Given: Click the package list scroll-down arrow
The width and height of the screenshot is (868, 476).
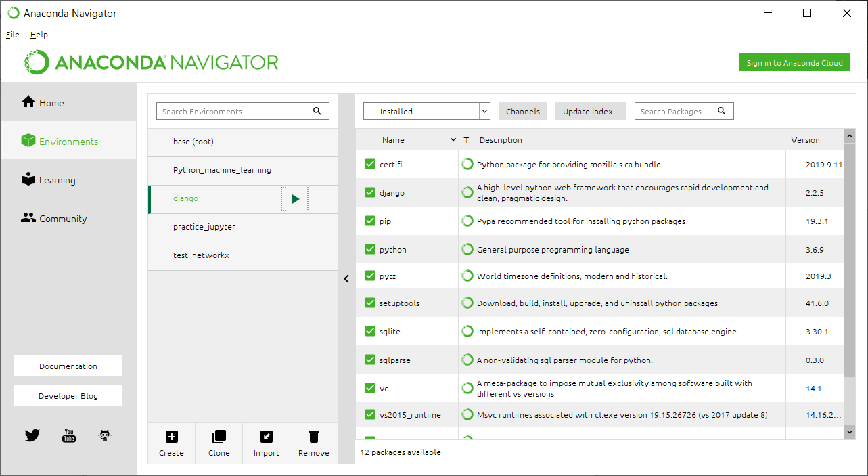Looking at the screenshot, I should click(x=850, y=431).
